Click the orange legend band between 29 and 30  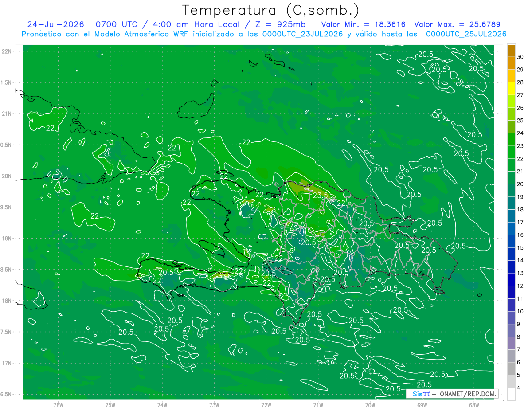coord(511,63)
